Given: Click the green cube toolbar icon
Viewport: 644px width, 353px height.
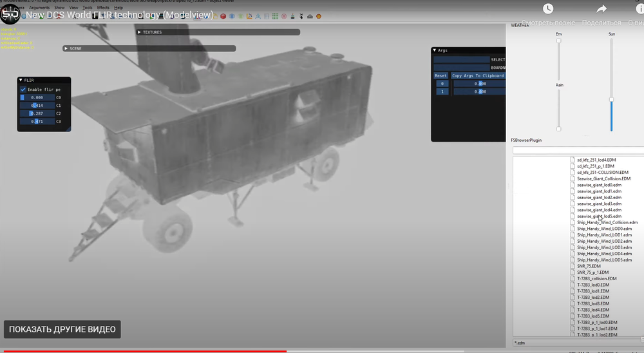Looking at the screenshot, I should pyautogui.click(x=240, y=17).
